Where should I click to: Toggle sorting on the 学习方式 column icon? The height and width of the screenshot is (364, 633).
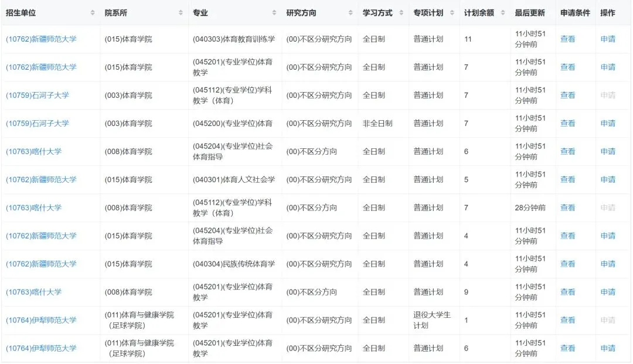click(401, 13)
